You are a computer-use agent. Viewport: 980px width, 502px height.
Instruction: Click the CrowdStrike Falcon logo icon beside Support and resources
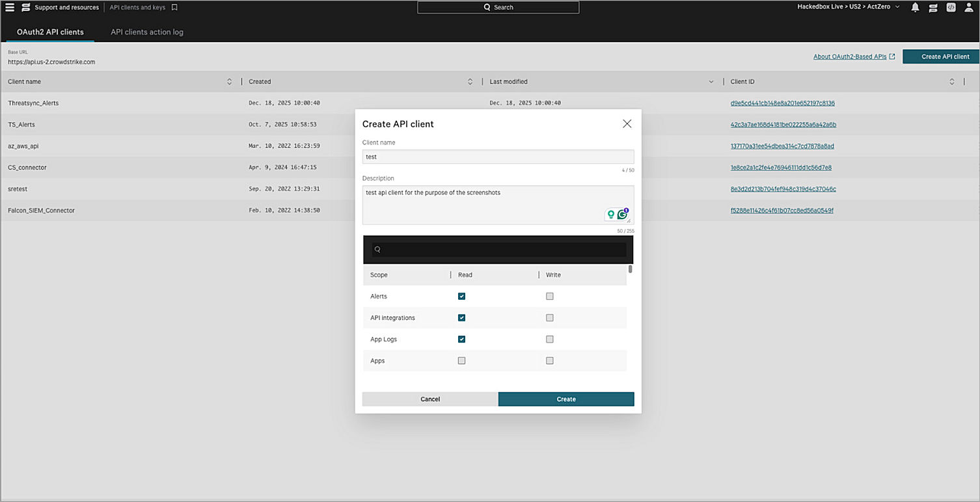point(25,7)
